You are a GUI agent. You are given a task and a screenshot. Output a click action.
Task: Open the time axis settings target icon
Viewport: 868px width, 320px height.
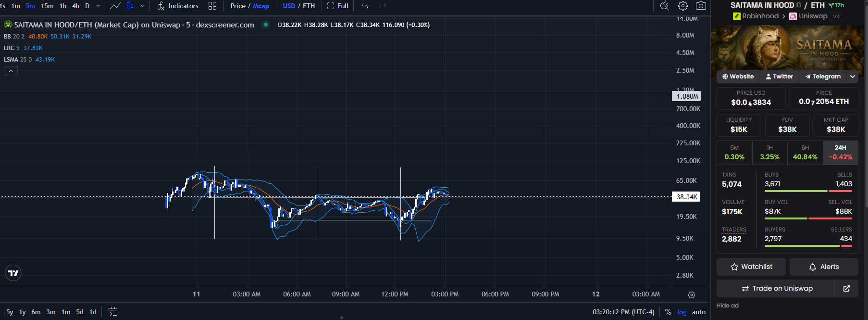click(x=692, y=295)
